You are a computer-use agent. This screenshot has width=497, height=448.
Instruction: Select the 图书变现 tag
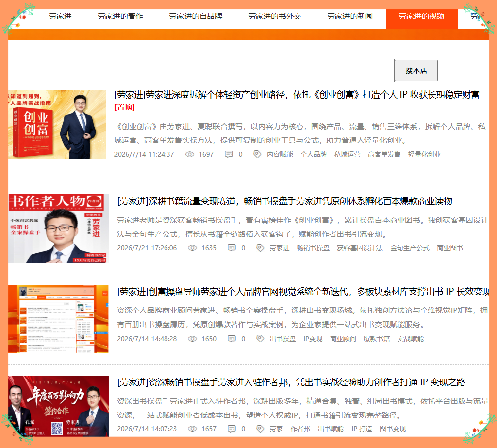tap(393, 429)
